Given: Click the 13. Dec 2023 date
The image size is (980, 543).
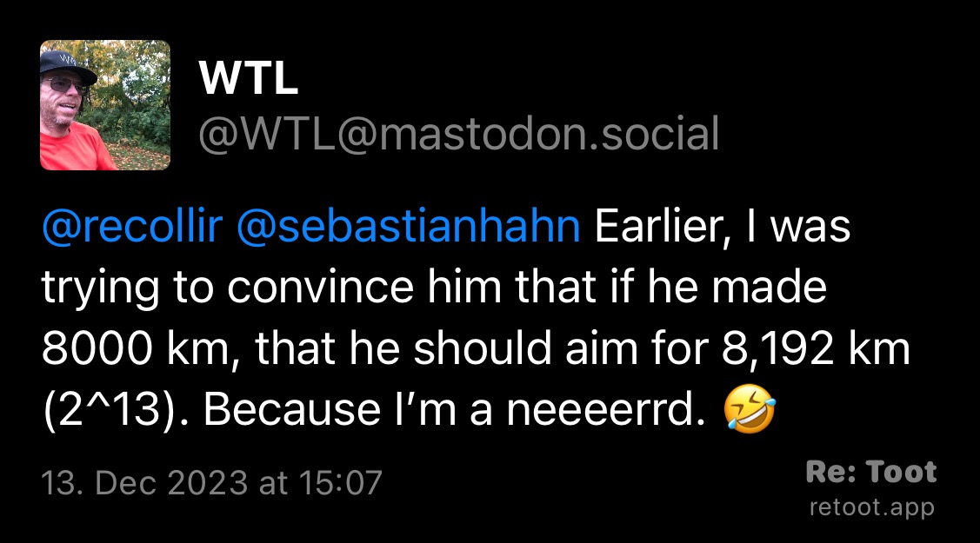Looking at the screenshot, I should click(144, 483).
